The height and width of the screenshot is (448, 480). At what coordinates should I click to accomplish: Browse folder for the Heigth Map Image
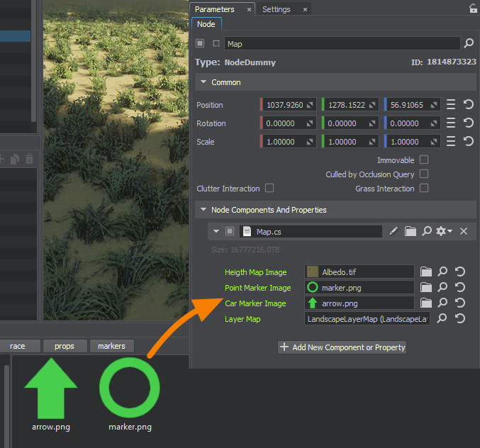425,271
